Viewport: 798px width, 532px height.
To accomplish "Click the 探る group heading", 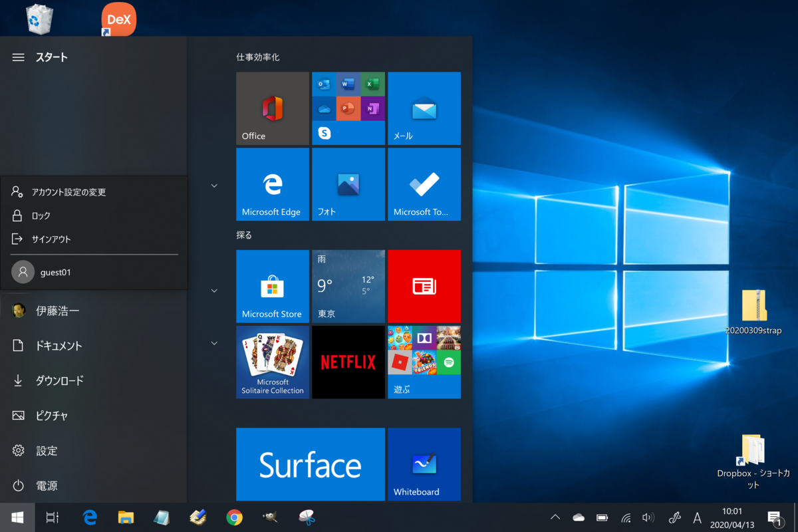I will [244, 235].
